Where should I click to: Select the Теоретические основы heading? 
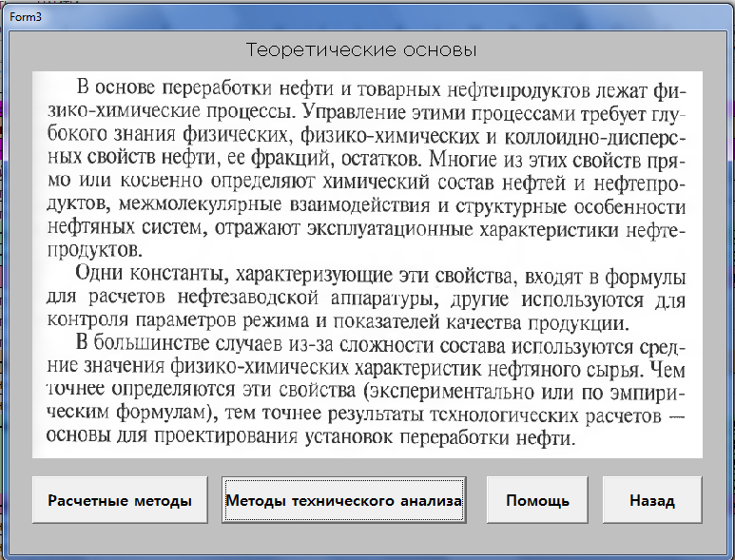(x=361, y=49)
